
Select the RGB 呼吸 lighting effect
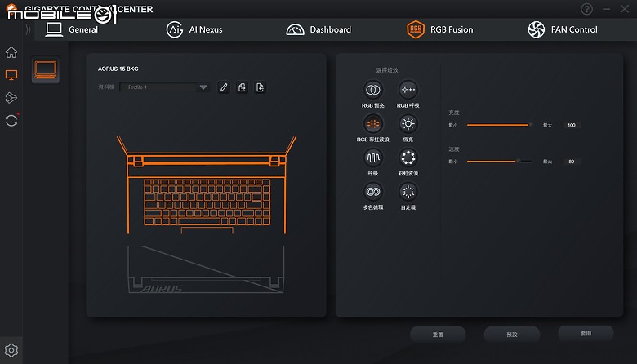(408, 90)
